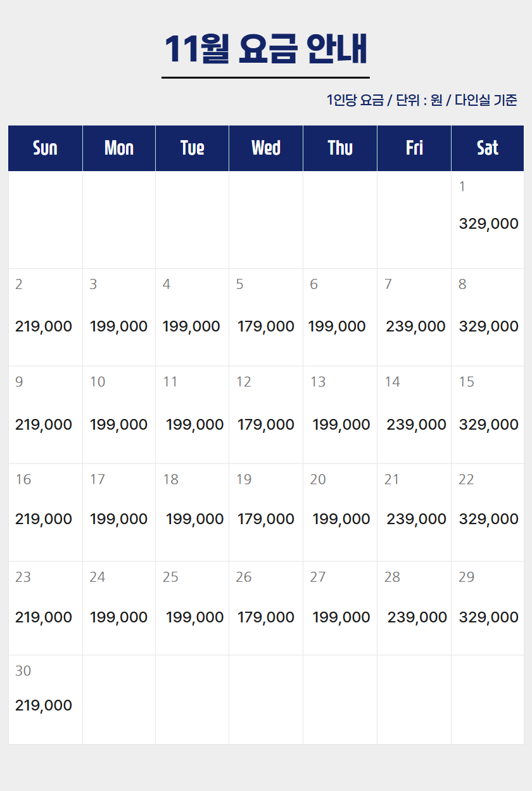Select the Thu column header
Image resolution: width=532 pixels, height=791 pixels.
click(340, 148)
